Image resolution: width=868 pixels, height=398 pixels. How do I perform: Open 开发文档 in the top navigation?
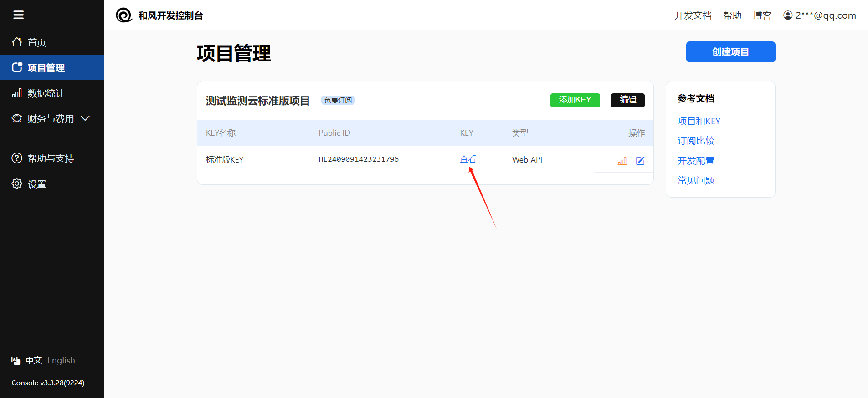[x=693, y=15]
